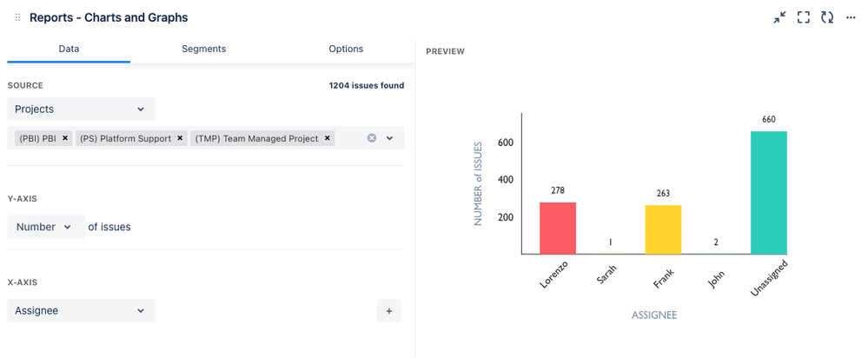This screenshot has width=868, height=358.
Task: Remove the (PS) Platform Support tag
Action: click(179, 138)
